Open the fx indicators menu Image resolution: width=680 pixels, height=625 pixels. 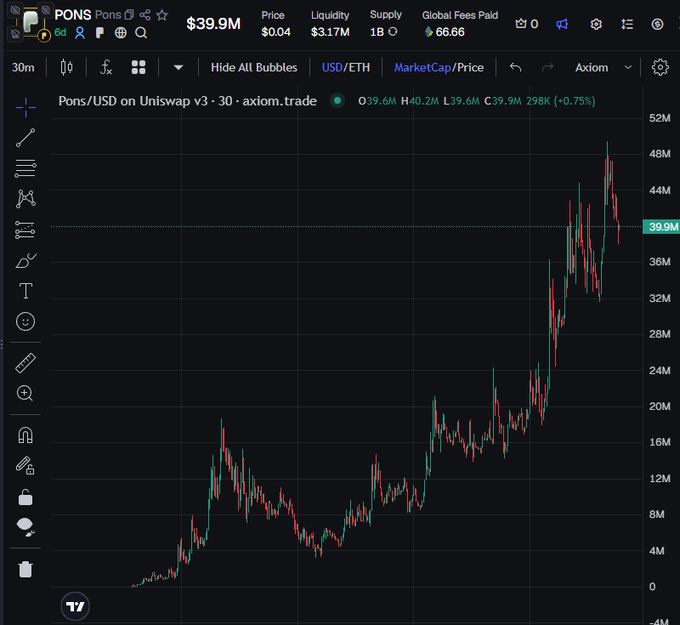pyautogui.click(x=106, y=67)
